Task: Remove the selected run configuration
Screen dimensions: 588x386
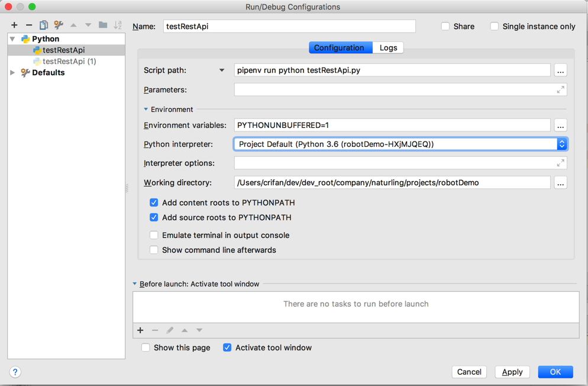Action: [x=29, y=25]
